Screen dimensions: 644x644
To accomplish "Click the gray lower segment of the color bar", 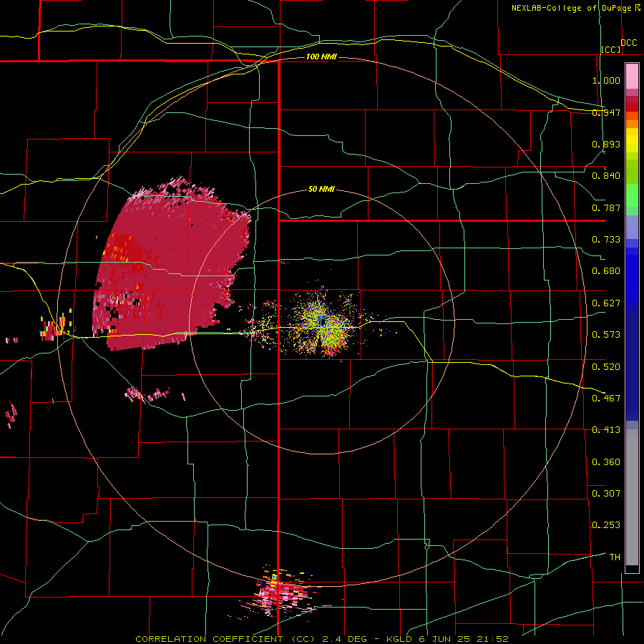I will [632, 497].
